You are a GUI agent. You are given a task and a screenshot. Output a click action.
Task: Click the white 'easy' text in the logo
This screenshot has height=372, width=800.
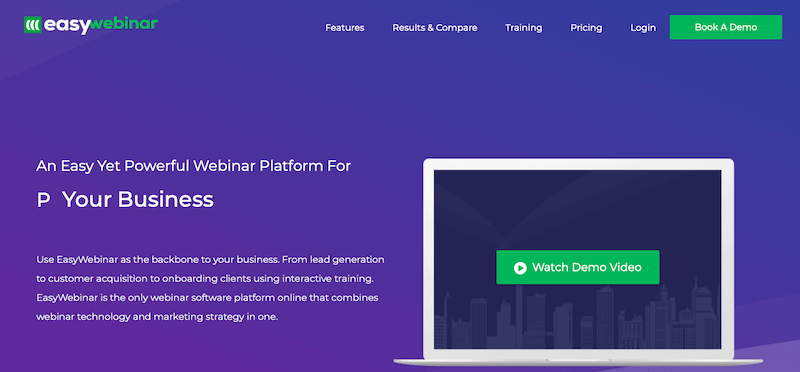point(66,26)
